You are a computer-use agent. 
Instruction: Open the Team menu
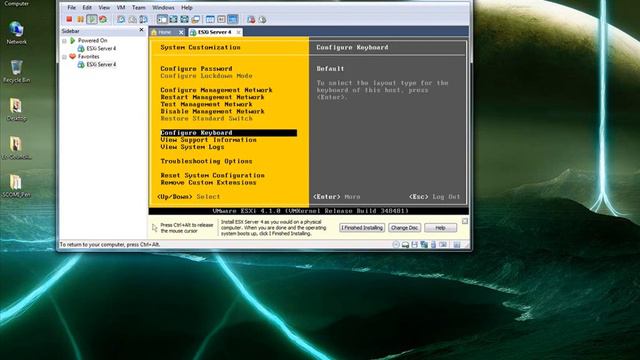(x=138, y=7)
